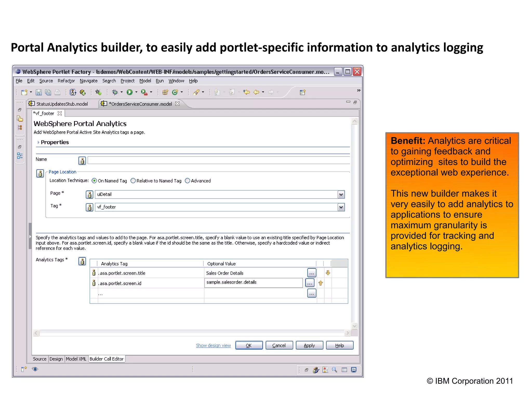Click the horizontal scrollbar right arrow
The image size is (532, 399).
347,333
